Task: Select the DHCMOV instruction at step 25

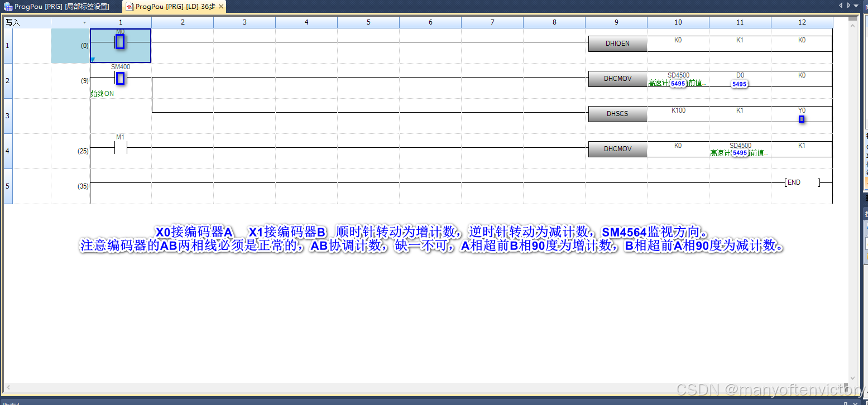Action: click(x=617, y=149)
